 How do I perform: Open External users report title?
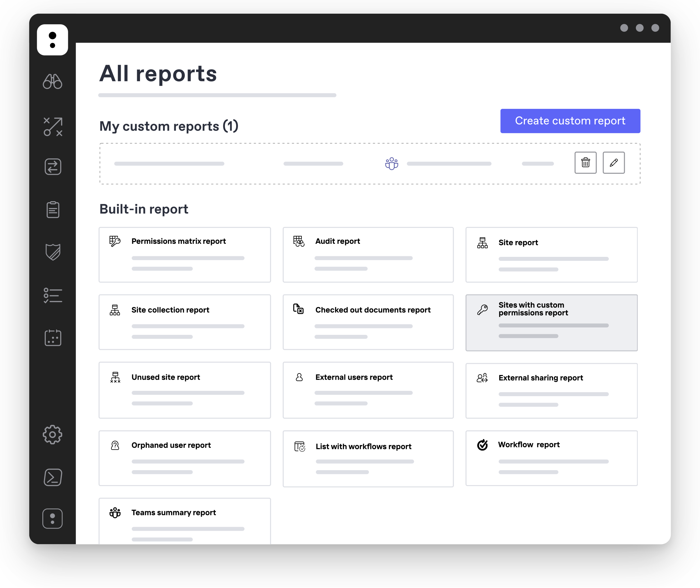click(x=354, y=377)
